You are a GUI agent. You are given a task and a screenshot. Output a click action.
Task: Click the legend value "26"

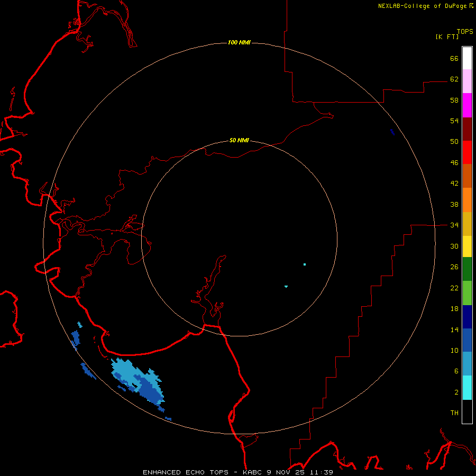tap(454, 267)
